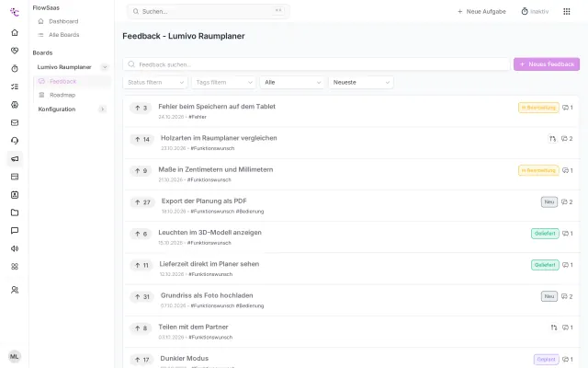
Task: Click the 'Neues Feedback' button
Action: coord(547,64)
